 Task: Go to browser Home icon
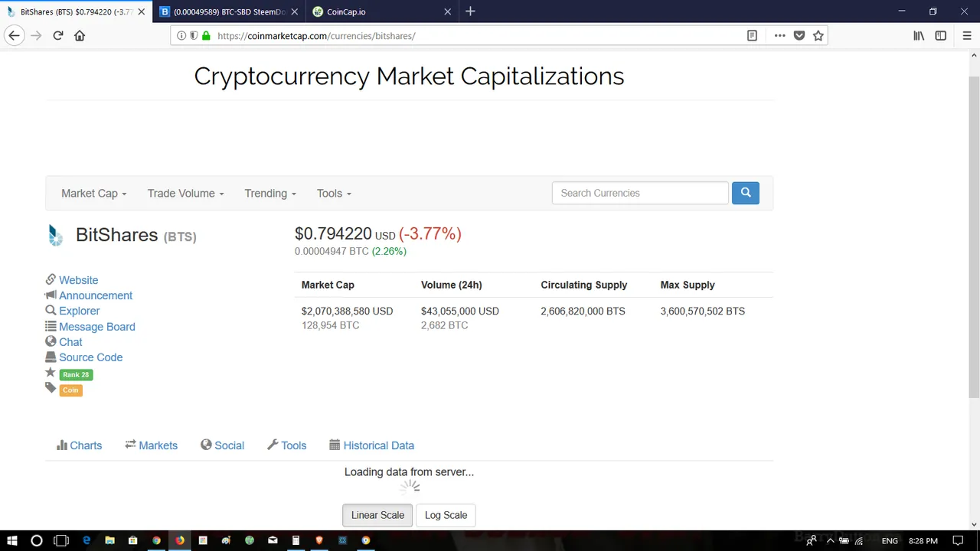tap(80, 36)
